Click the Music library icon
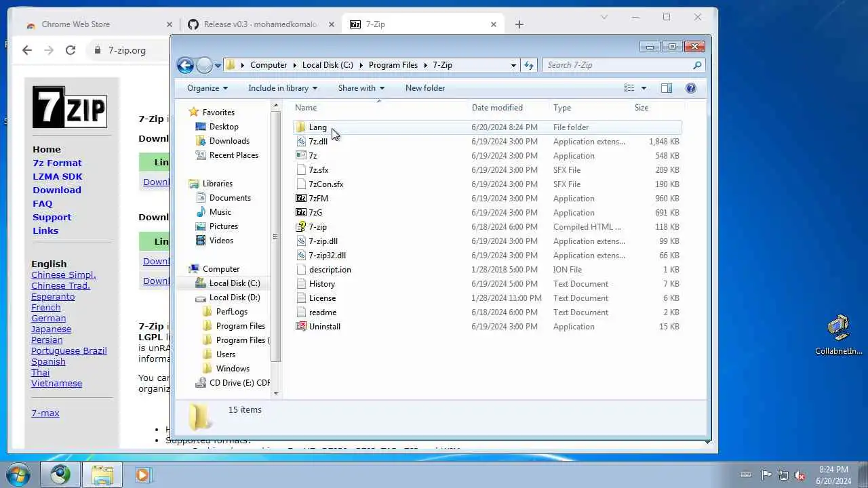Viewport: 868px width, 488px height. pyautogui.click(x=201, y=212)
